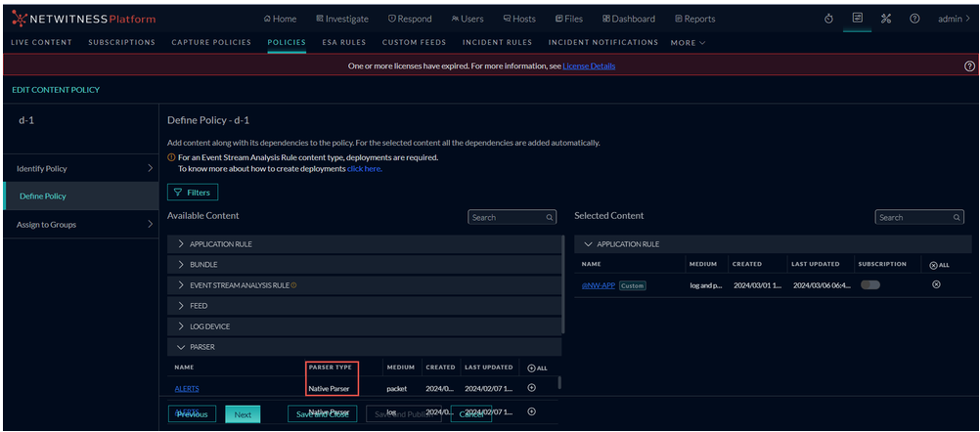Toggle subscription switch for @NW-APP

(870, 284)
